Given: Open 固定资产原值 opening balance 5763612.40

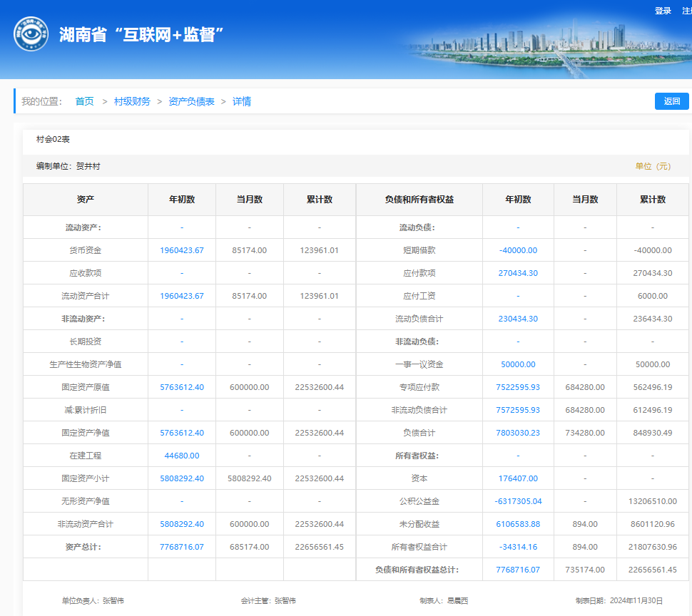Looking at the screenshot, I should (182, 387).
